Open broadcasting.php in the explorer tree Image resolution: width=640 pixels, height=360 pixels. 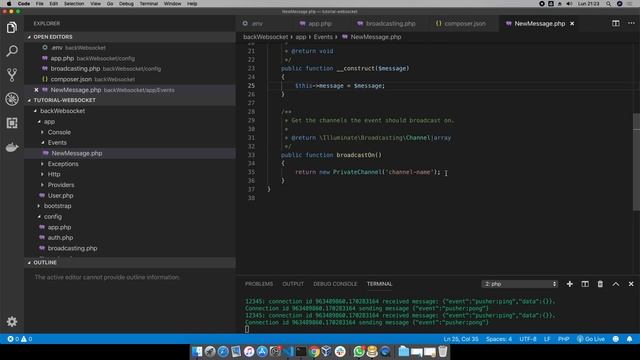[x=72, y=248]
